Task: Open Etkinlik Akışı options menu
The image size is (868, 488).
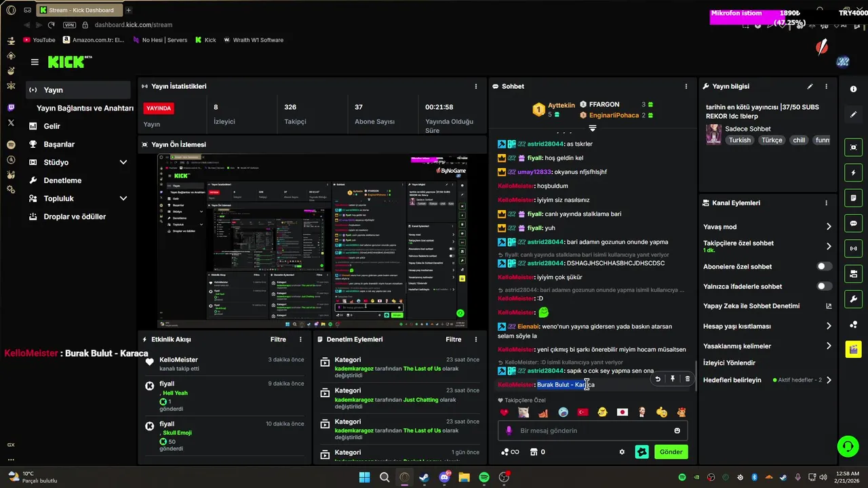Action: 300,340
